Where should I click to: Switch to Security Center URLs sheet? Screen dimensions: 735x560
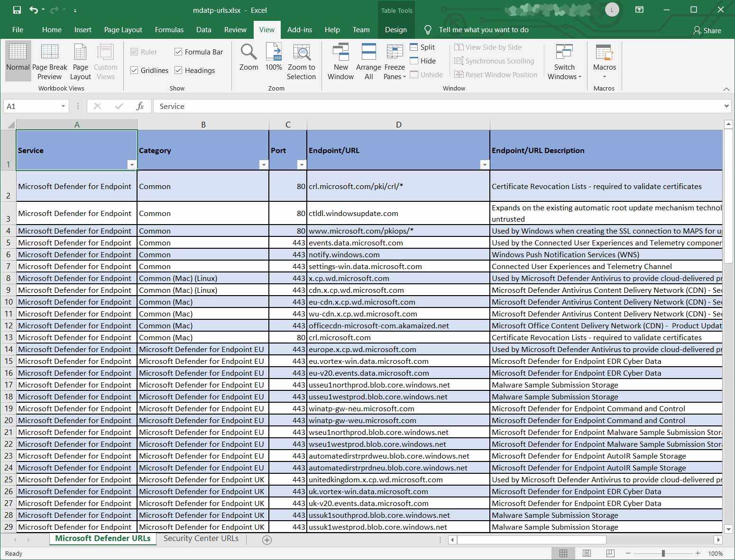[x=201, y=539]
